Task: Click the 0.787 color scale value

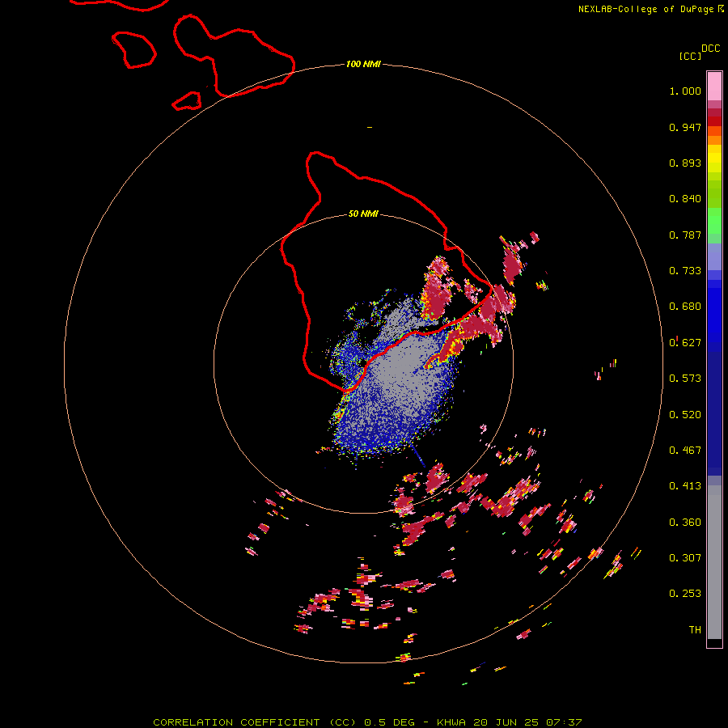Action: coord(685,235)
